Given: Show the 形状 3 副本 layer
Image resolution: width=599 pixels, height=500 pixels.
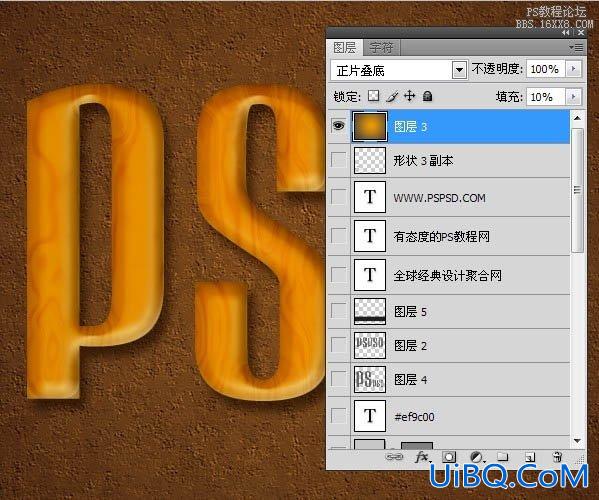Looking at the screenshot, I should click(x=338, y=160).
